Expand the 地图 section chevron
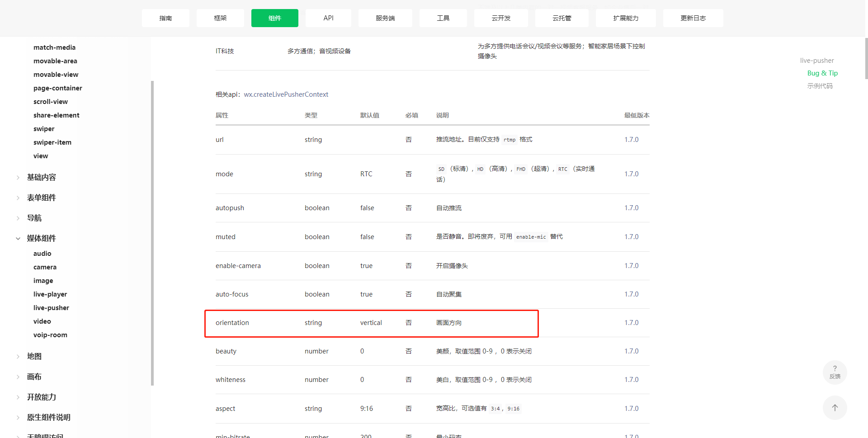The width and height of the screenshot is (868, 438). click(x=18, y=357)
